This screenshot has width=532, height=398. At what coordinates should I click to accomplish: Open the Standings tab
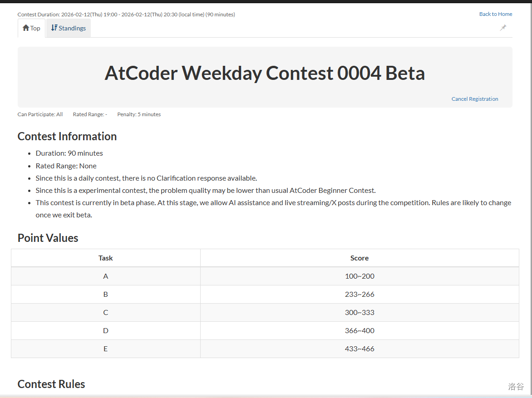(x=69, y=28)
